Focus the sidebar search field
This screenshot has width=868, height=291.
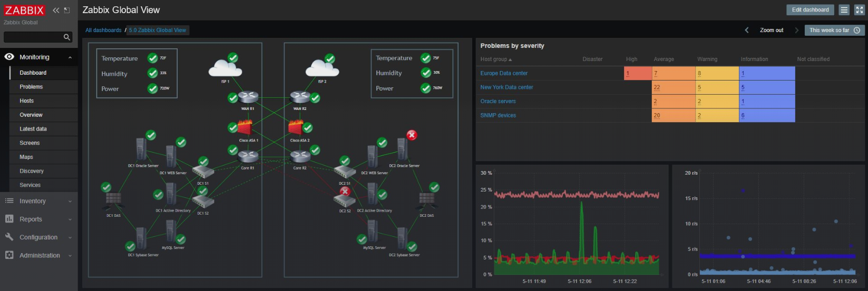[x=33, y=37]
